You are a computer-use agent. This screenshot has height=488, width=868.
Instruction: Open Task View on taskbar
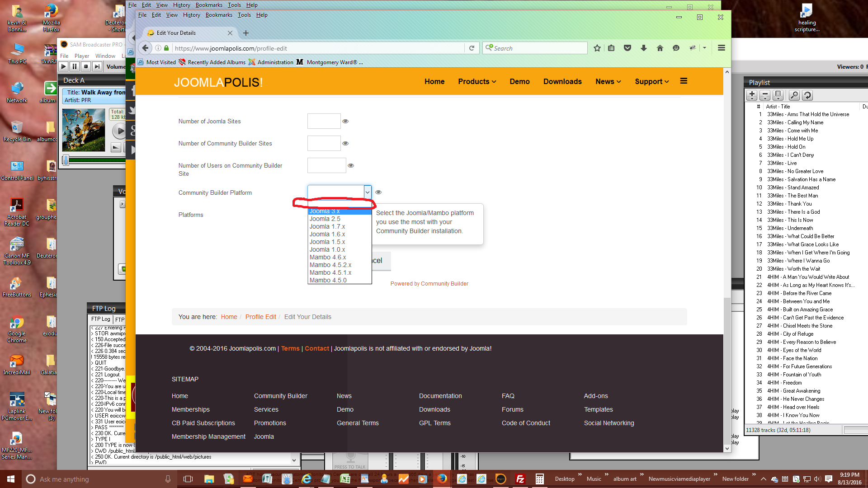[x=188, y=479]
